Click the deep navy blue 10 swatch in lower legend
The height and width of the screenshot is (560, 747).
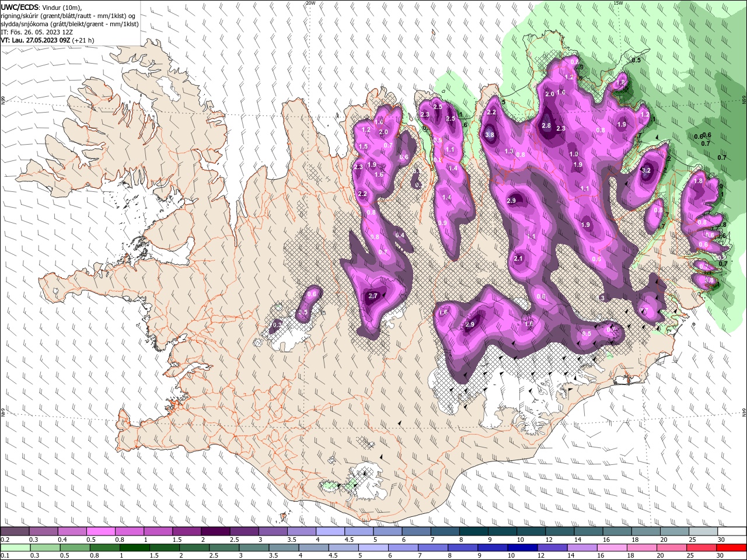[522, 547]
